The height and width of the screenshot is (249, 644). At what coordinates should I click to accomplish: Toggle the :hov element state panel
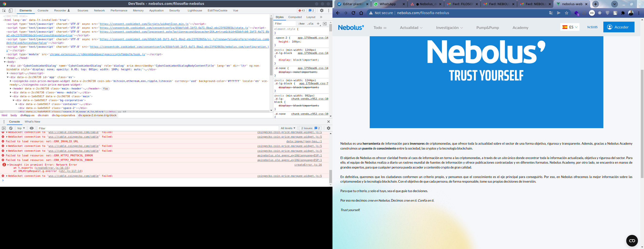pyautogui.click(x=301, y=24)
